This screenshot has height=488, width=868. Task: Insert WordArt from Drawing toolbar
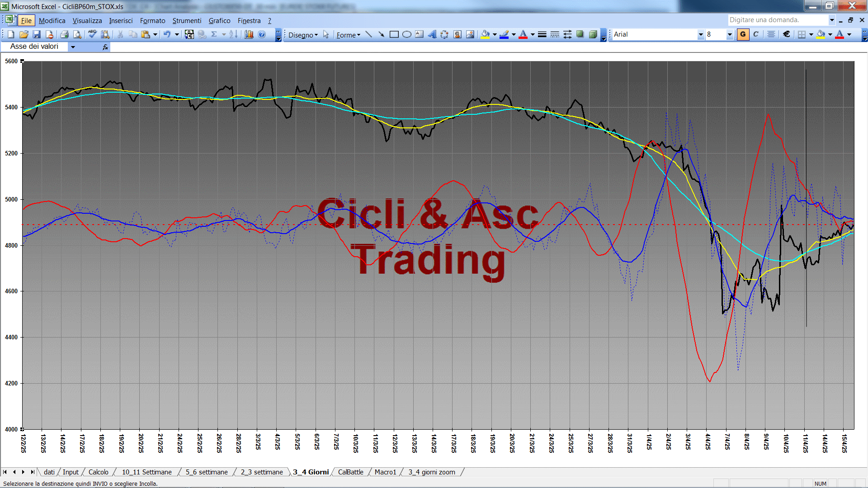432,34
